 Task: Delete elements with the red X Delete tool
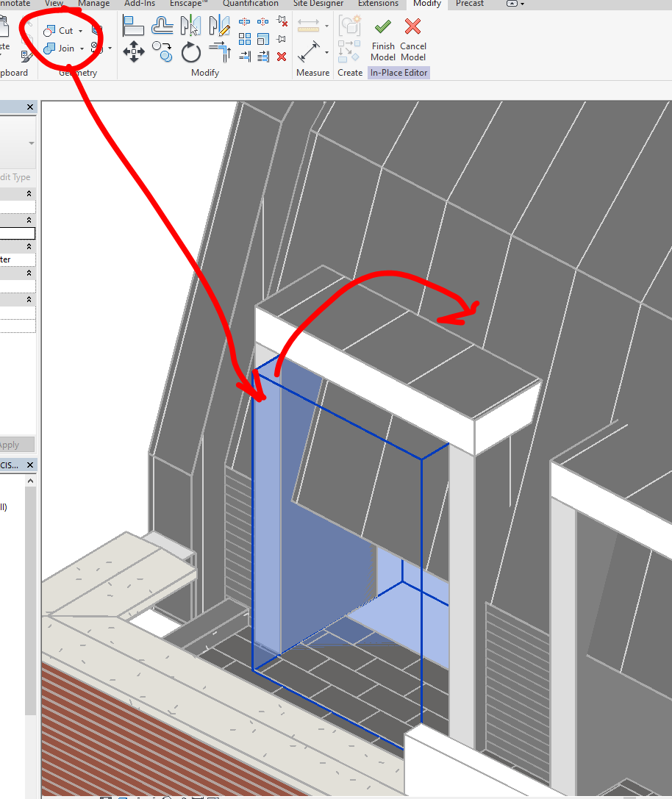coord(281,56)
